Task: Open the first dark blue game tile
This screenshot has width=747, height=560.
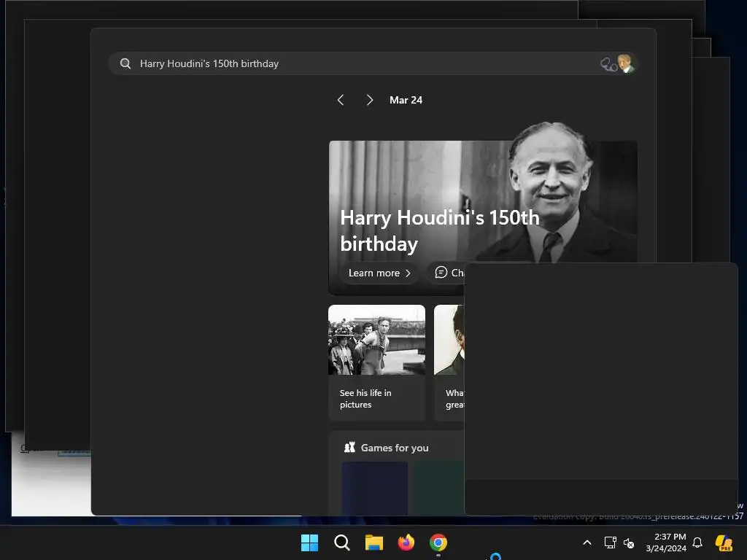Action: click(x=374, y=488)
